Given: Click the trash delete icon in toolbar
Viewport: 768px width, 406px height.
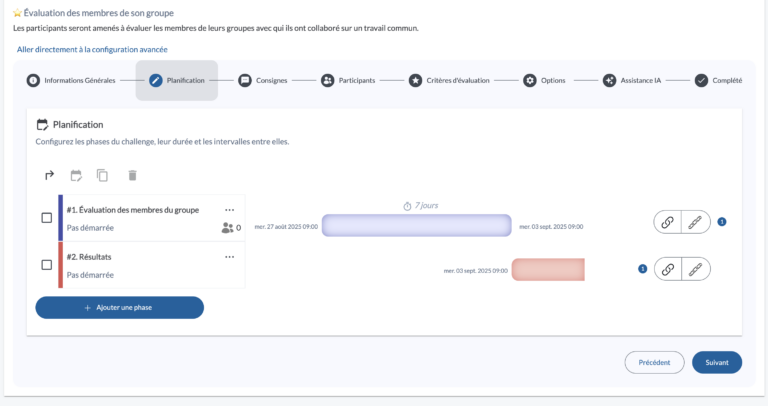Looking at the screenshot, I should pos(132,175).
